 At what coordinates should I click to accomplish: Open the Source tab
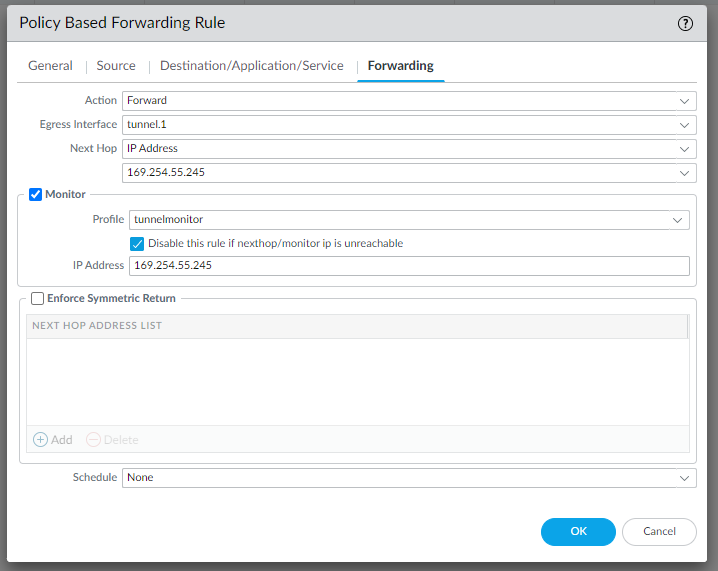pos(116,66)
